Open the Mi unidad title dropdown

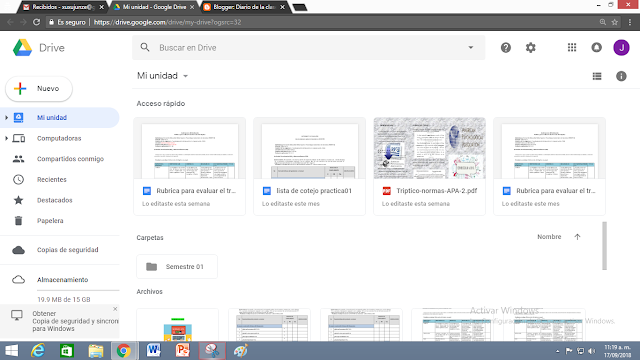coord(186,76)
